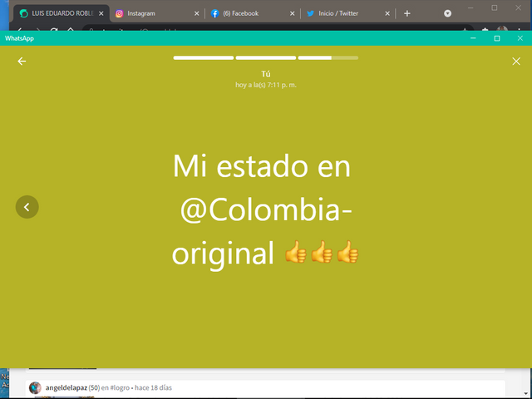Click the 'hace 18 días' timestamp
This screenshot has height=399, width=532.
point(153,387)
